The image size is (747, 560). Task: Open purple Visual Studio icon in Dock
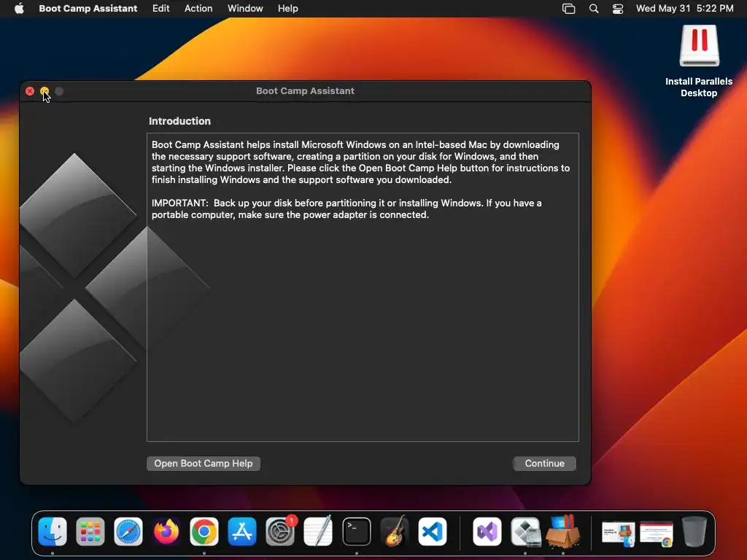[x=487, y=532]
